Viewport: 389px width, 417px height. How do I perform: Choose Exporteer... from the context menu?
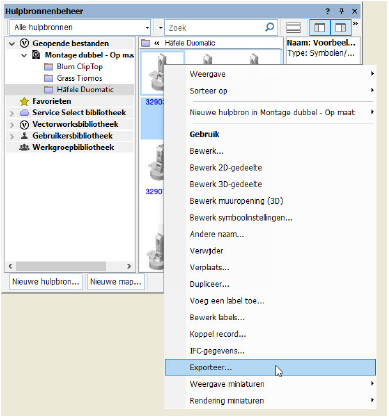point(270,367)
